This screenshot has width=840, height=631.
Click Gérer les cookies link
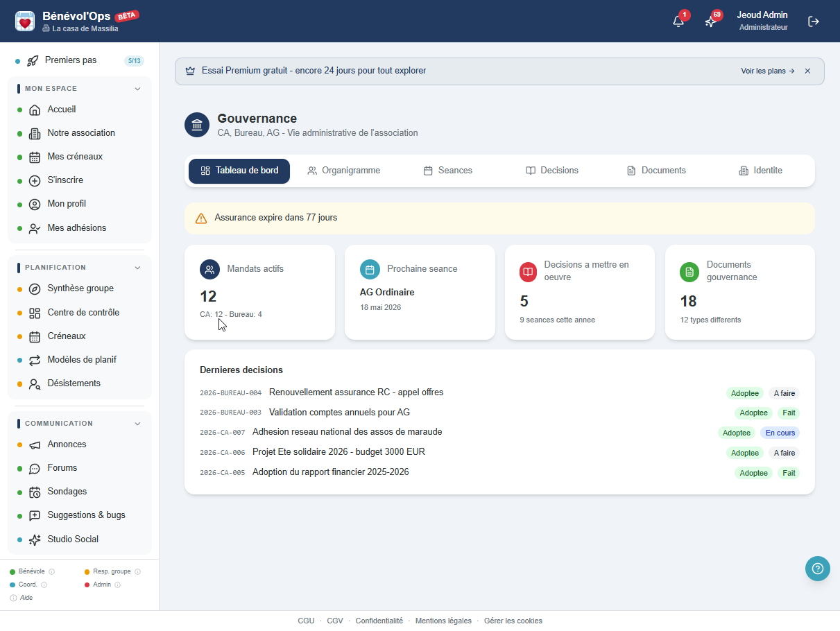point(513,621)
